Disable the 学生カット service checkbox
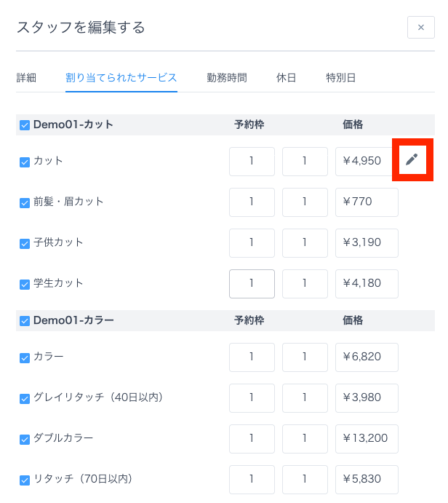The image size is (448, 503). pos(25,284)
